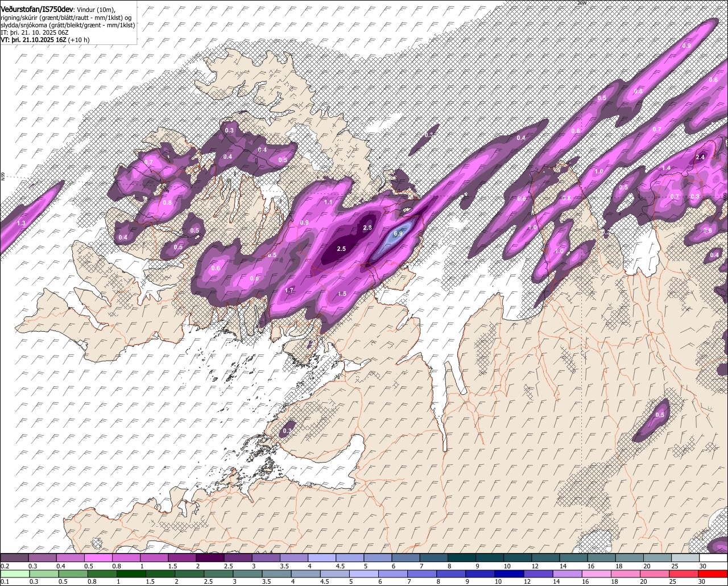728x586 pixels.
Task: Click the 2.5 label on the dark purple map area
Action: [341, 249]
